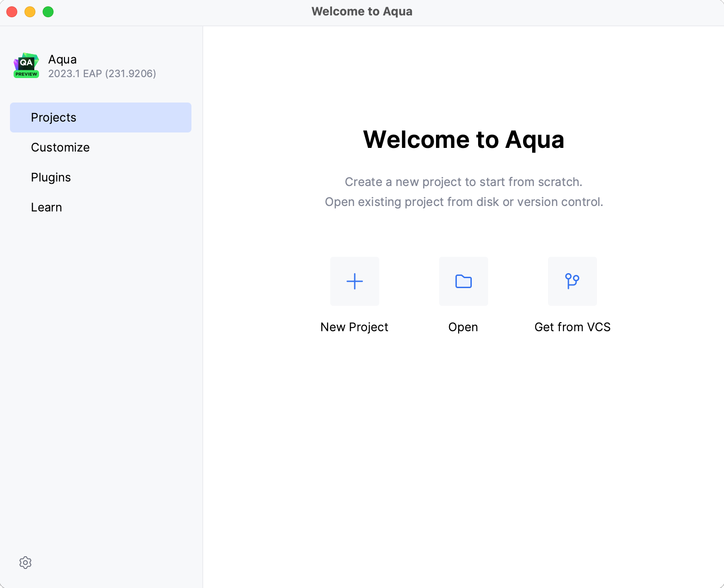
Task: Open the Learn tab
Action: (x=46, y=207)
